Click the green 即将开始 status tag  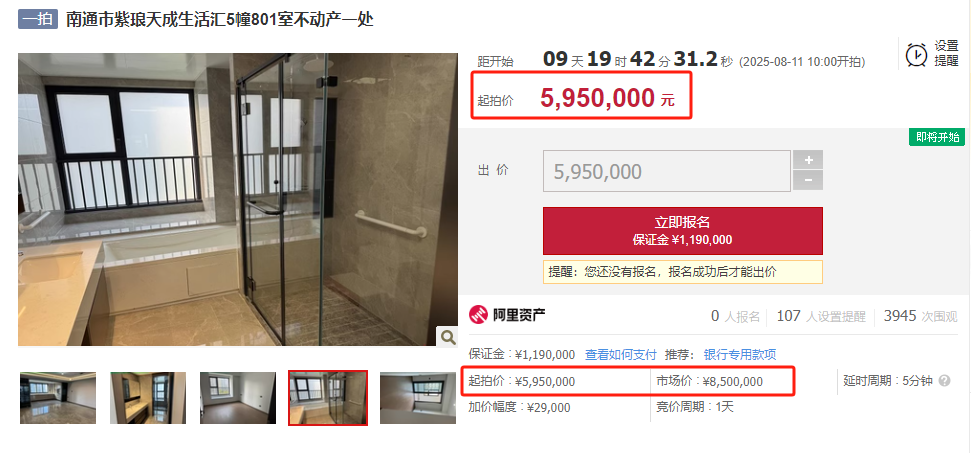[937, 137]
